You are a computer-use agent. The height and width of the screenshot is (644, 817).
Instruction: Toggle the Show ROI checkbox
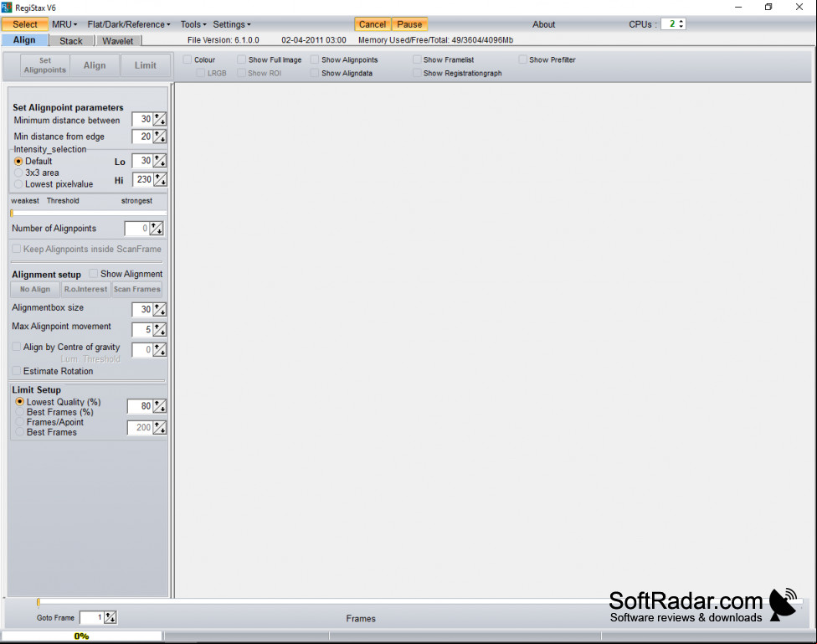[241, 73]
